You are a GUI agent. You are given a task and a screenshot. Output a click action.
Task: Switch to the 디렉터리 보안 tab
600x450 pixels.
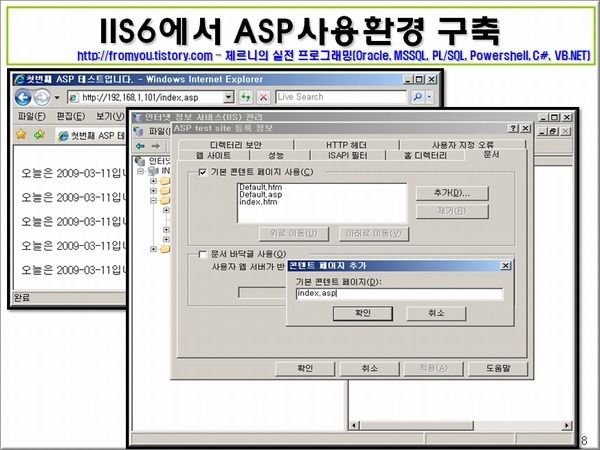click(x=236, y=145)
